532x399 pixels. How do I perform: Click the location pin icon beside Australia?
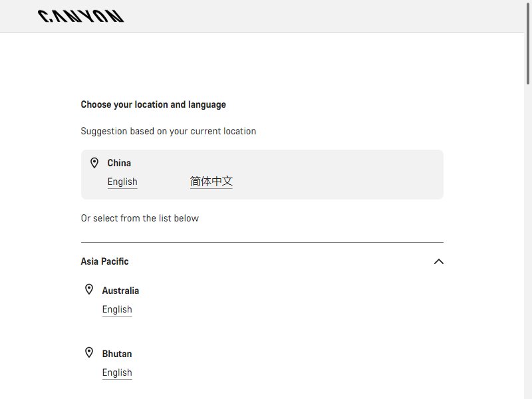[89, 289]
